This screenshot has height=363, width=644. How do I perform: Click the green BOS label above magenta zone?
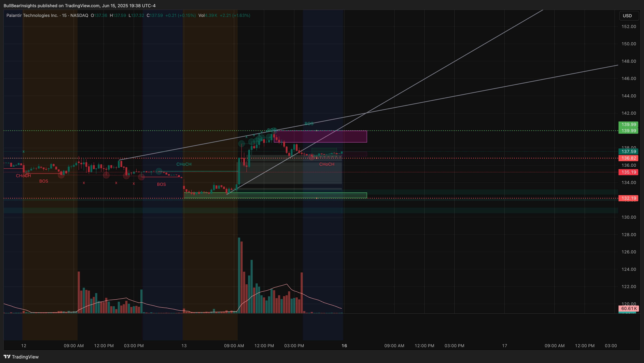[x=309, y=124]
